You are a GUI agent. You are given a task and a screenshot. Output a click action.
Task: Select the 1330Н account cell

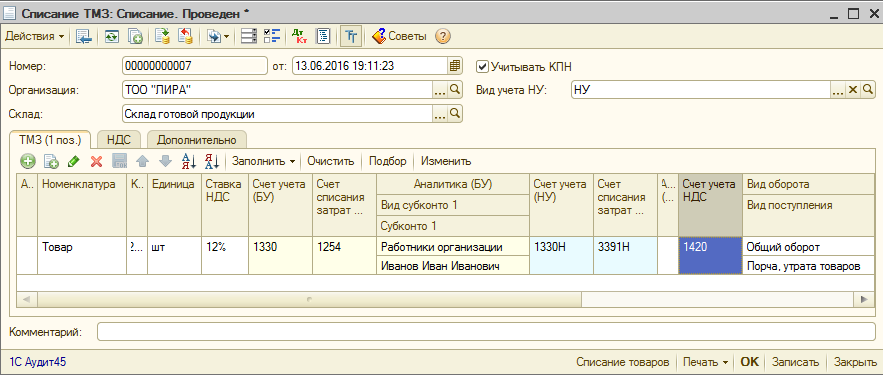click(561, 256)
